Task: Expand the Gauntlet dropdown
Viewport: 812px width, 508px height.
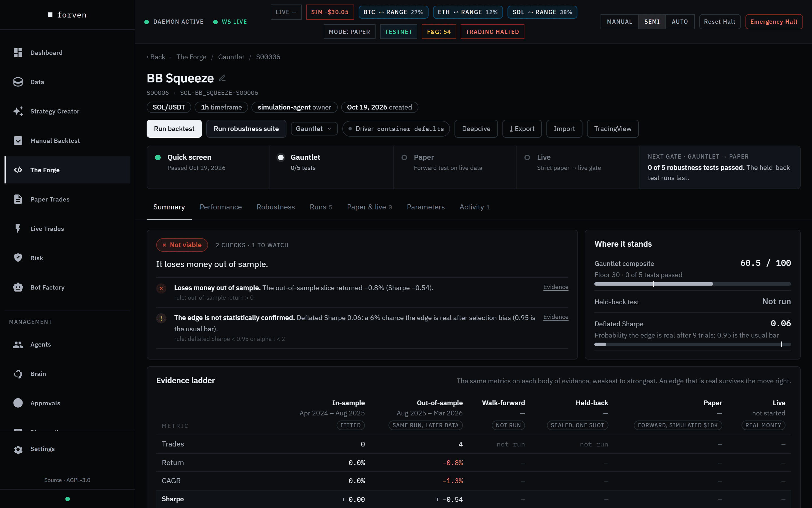Action: point(314,129)
